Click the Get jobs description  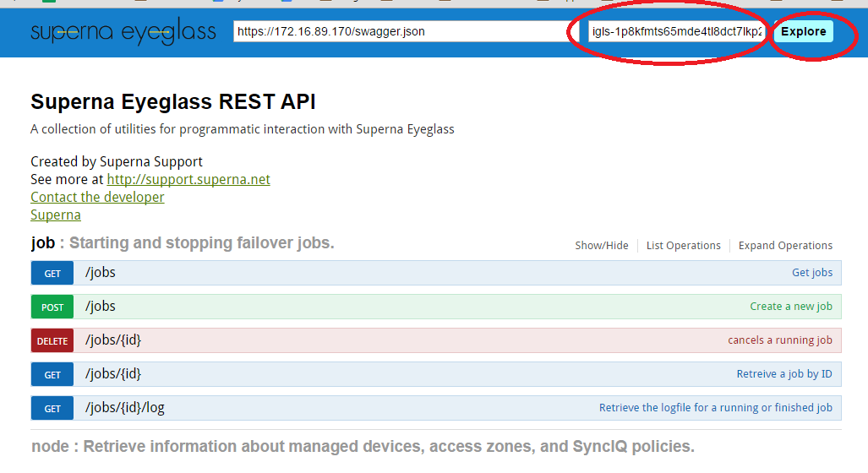coord(812,272)
